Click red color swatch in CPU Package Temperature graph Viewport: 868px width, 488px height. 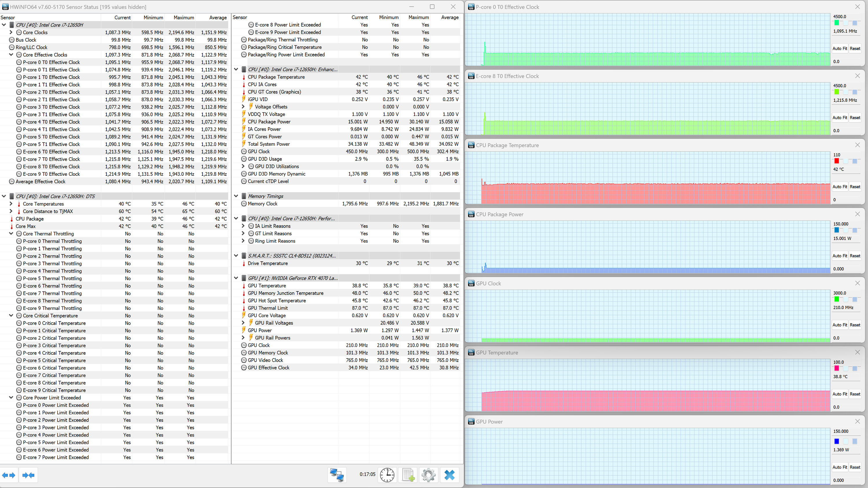pos(836,161)
